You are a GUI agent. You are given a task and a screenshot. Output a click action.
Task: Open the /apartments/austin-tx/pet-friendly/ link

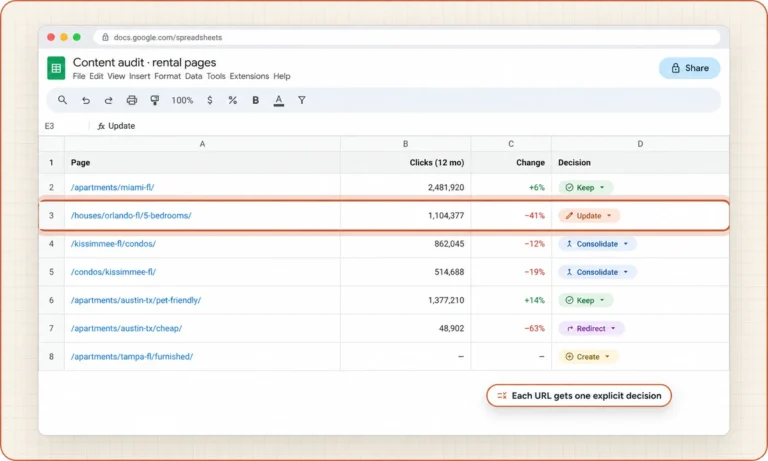(136, 300)
